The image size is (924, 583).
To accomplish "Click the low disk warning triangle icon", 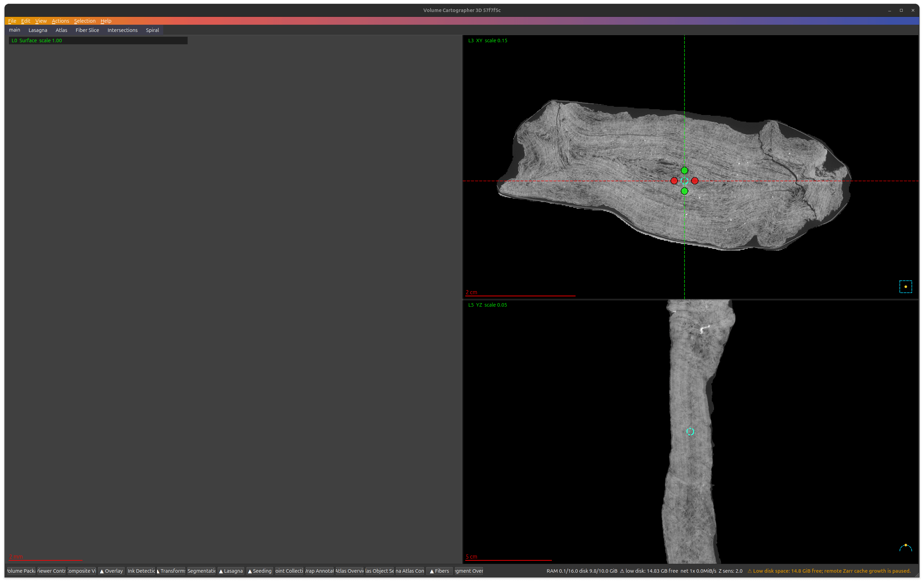I will (622, 571).
